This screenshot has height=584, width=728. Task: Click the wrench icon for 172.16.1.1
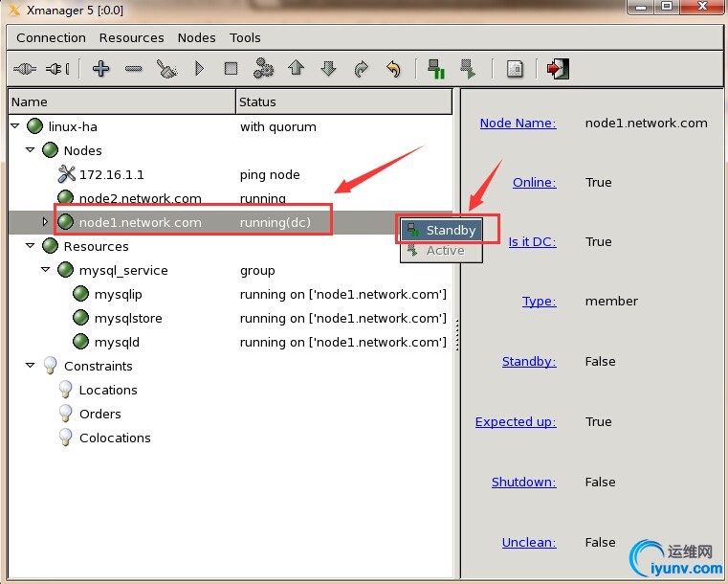[x=66, y=173]
